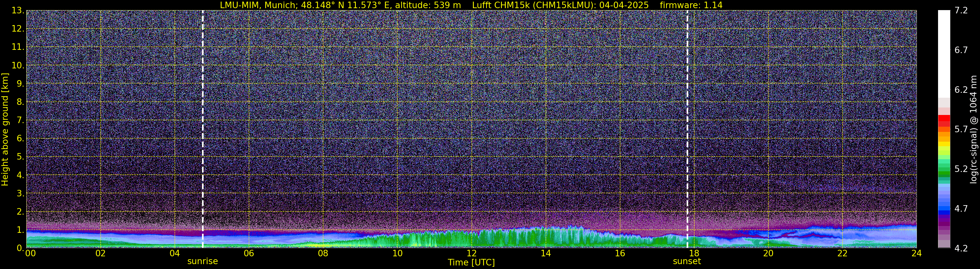This screenshot has width=980, height=269.
Task: Click the "1." tick on the height axis
Action: pyautogui.click(x=20, y=230)
